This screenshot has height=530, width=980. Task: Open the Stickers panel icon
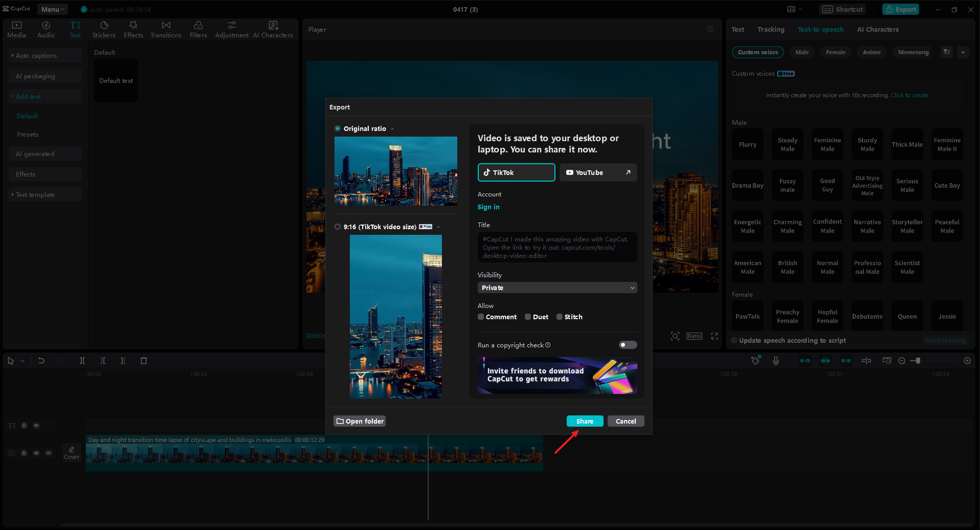[x=104, y=29]
